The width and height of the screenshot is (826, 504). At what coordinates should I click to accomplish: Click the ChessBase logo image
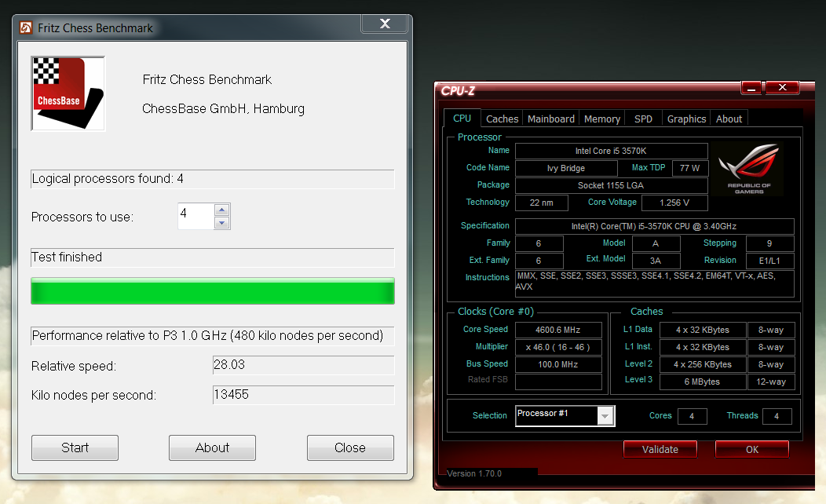pos(68,93)
